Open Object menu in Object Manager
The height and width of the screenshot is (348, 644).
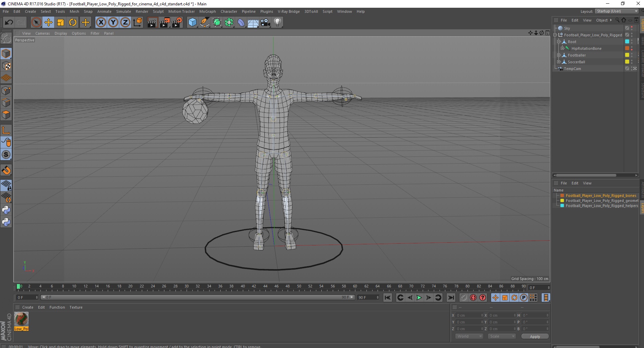click(602, 20)
